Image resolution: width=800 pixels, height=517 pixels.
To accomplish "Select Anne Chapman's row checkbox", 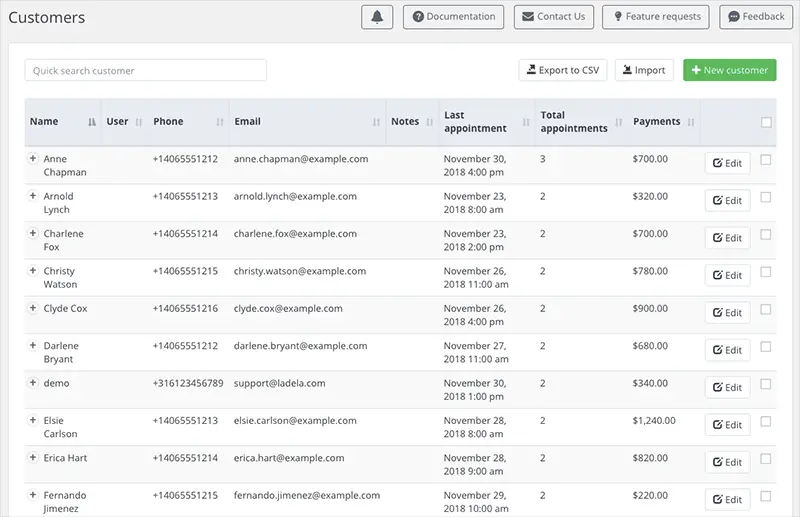I will pyautogui.click(x=765, y=160).
